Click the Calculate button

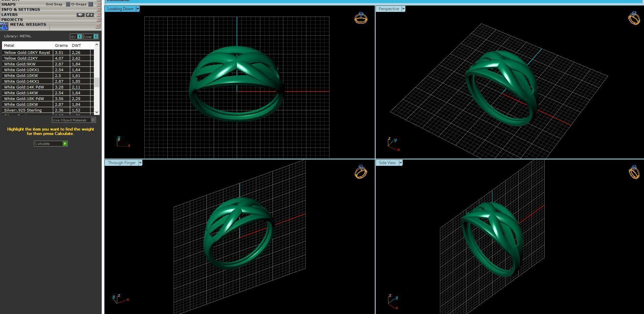point(51,144)
